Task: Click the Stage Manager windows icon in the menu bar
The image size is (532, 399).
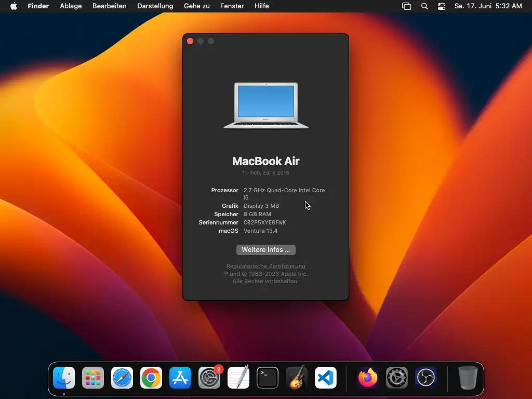Action: pos(406,6)
